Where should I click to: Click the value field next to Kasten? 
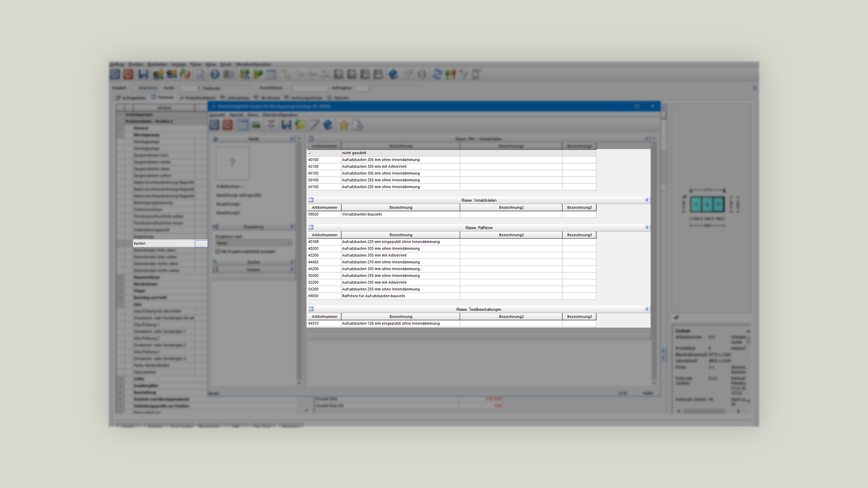[201, 244]
